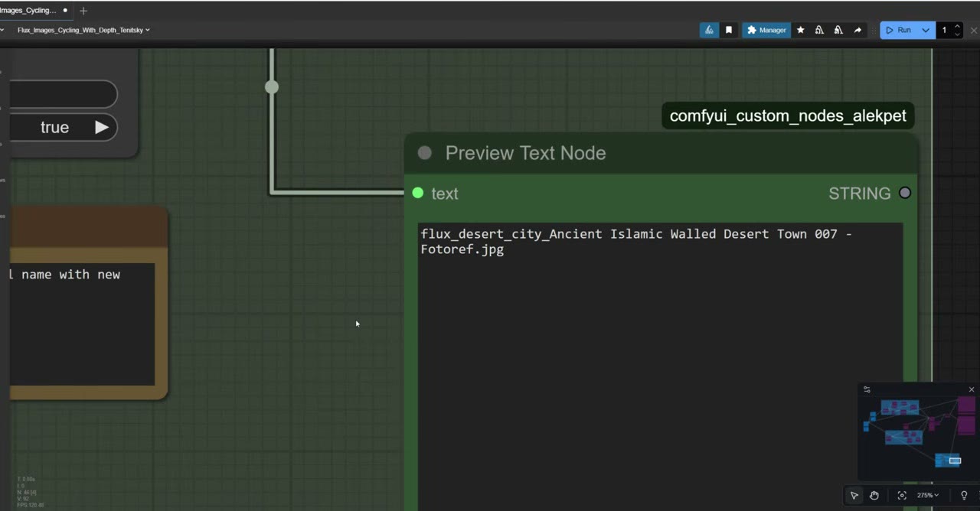The image size is (980, 511).
Task: Open the 275% zoom level dropdown
Action: coord(928,495)
